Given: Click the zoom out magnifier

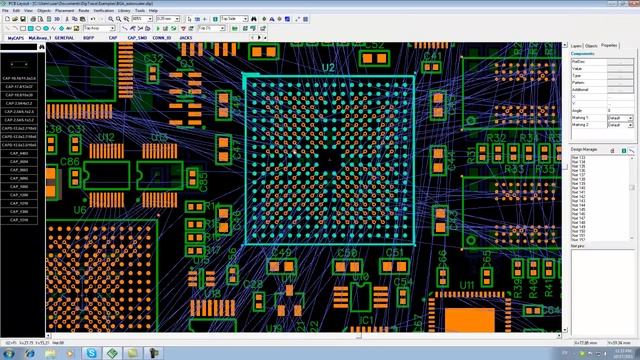Looking at the screenshot, I should click(x=118, y=19).
